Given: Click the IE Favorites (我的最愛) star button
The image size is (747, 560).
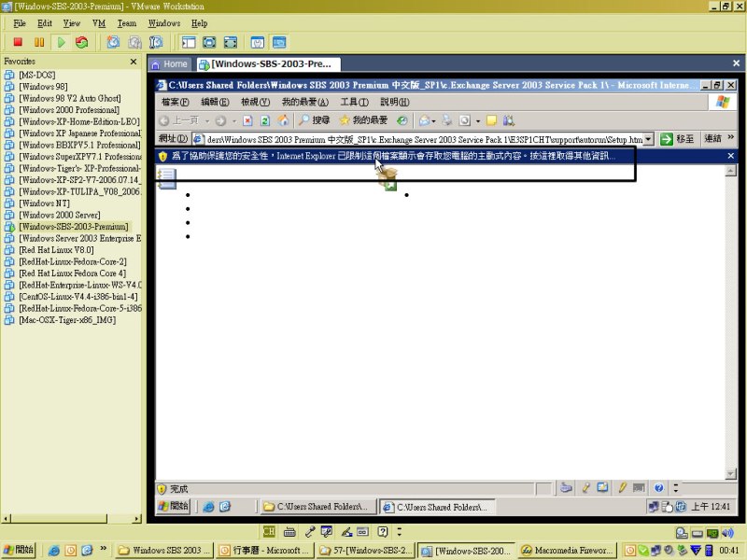Looking at the screenshot, I should 363,120.
